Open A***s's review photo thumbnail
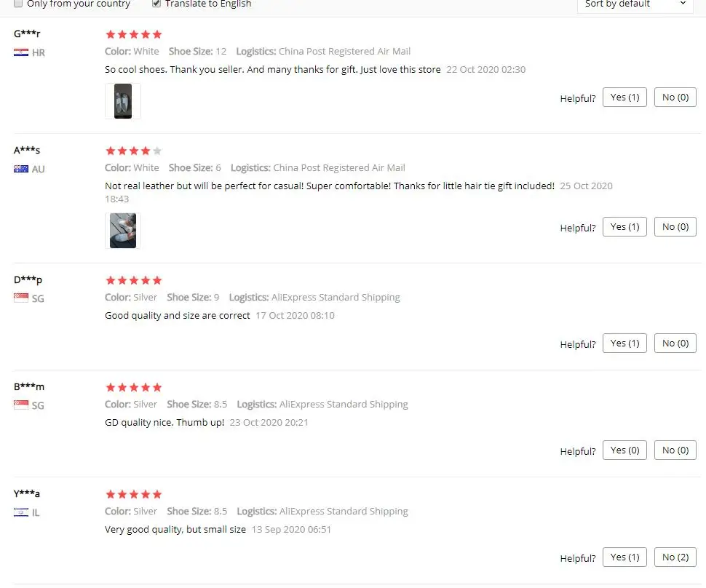Viewport: 706px width, 588px height. [123, 231]
